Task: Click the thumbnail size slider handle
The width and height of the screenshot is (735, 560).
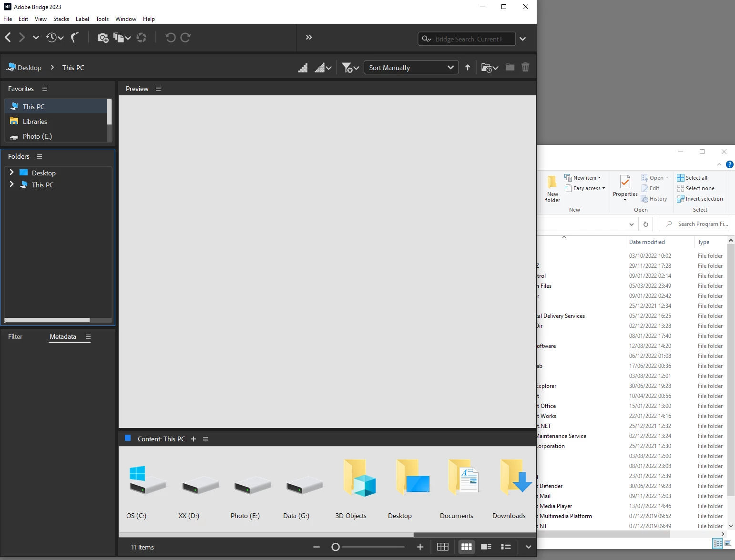Action: [x=336, y=547]
